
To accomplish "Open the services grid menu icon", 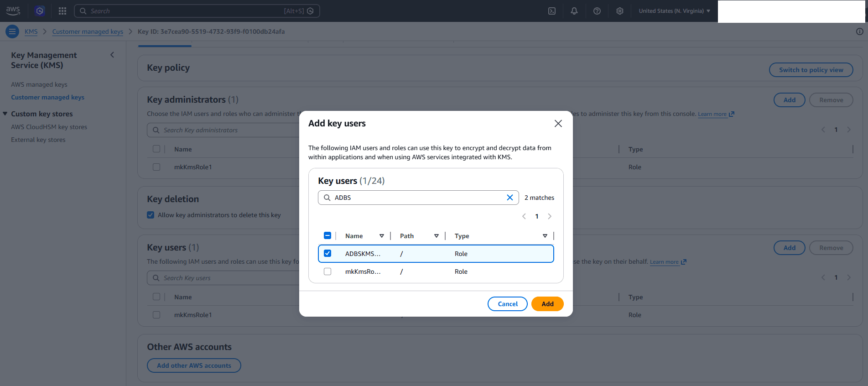I will (x=62, y=10).
